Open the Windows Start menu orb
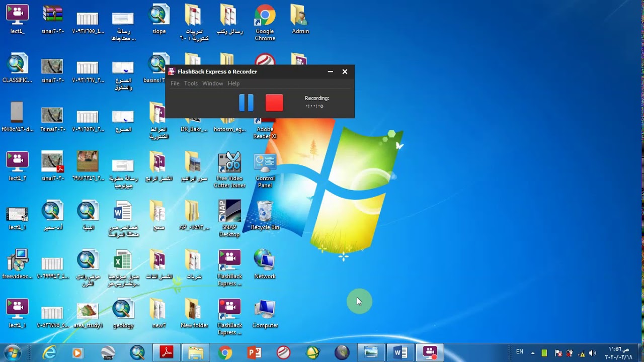This screenshot has height=362, width=644. pos(13,352)
